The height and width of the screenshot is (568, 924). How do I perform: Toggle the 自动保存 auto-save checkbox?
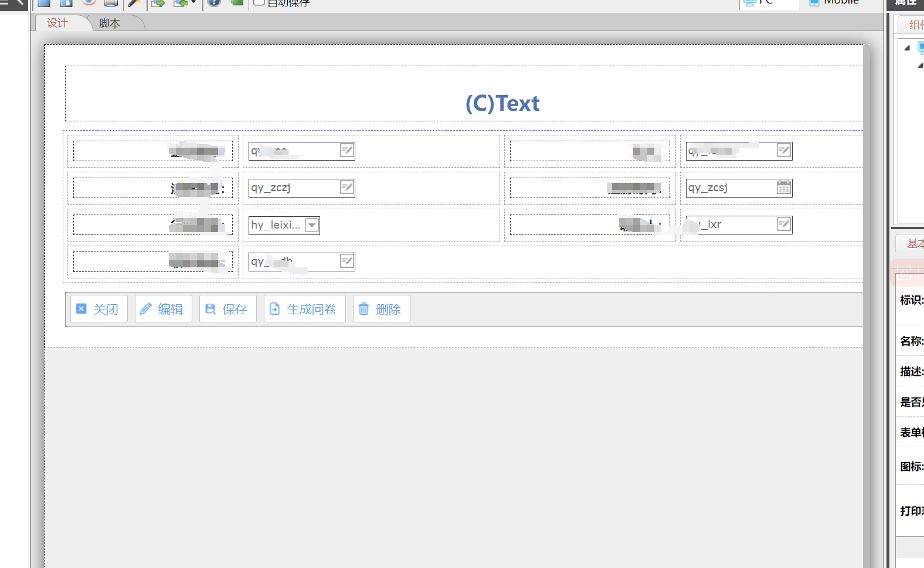coord(259,2)
